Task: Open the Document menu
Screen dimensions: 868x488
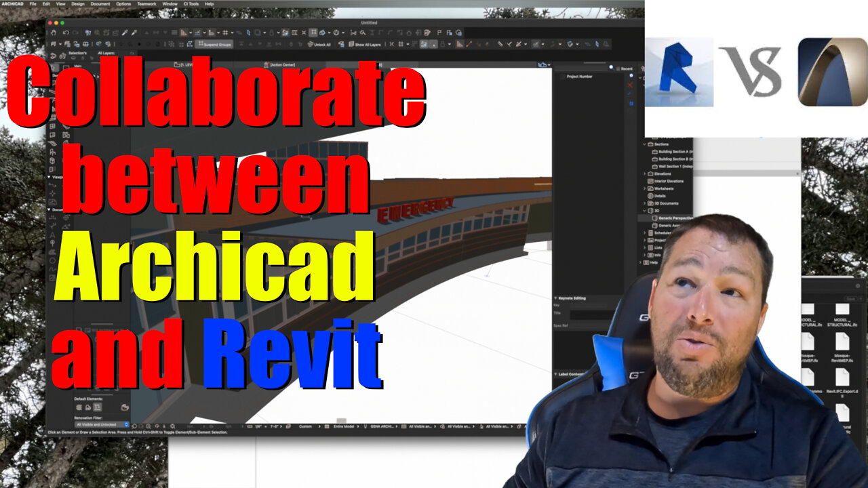Action: pos(100,4)
